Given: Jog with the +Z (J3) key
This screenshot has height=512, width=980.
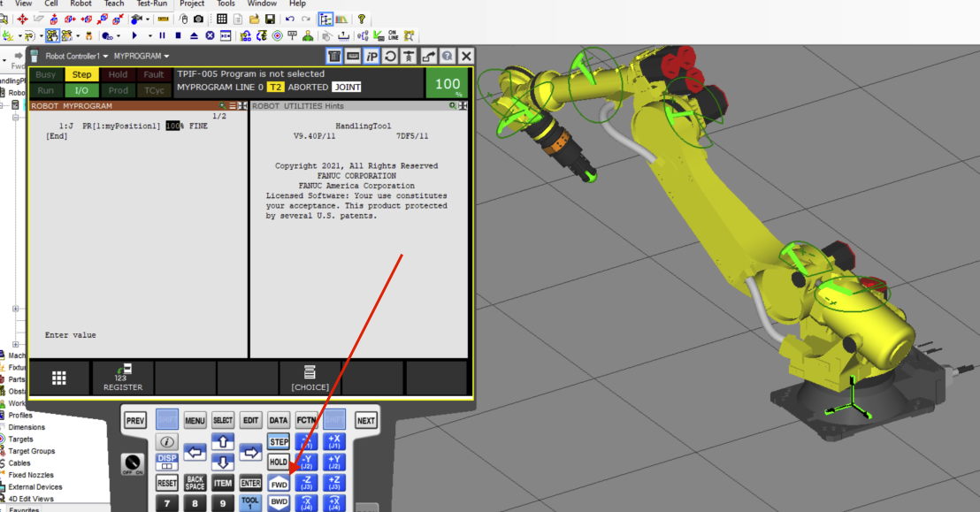Looking at the screenshot, I should pyautogui.click(x=334, y=483).
